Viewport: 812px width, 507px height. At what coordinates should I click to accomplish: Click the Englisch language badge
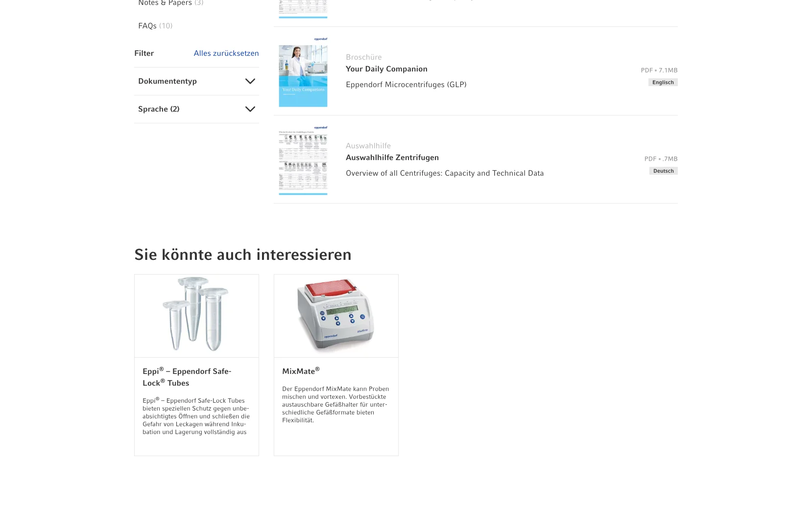tap(663, 82)
